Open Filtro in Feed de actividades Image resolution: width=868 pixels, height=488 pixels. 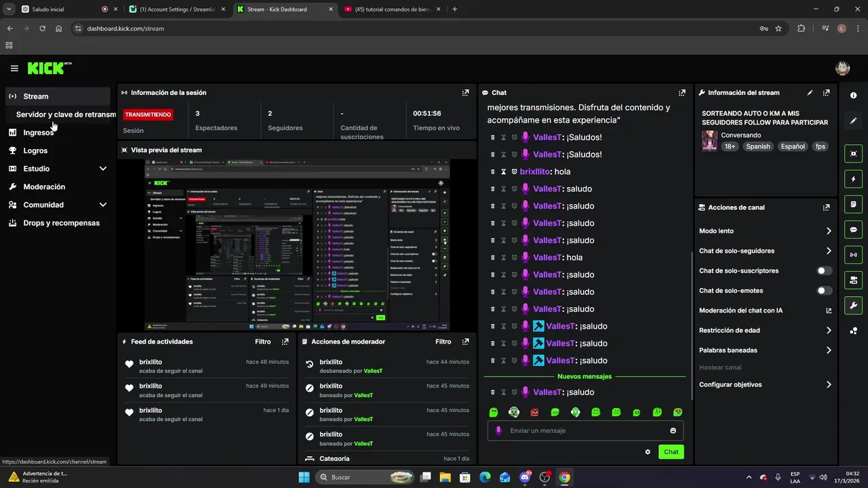click(x=262, y=342)
